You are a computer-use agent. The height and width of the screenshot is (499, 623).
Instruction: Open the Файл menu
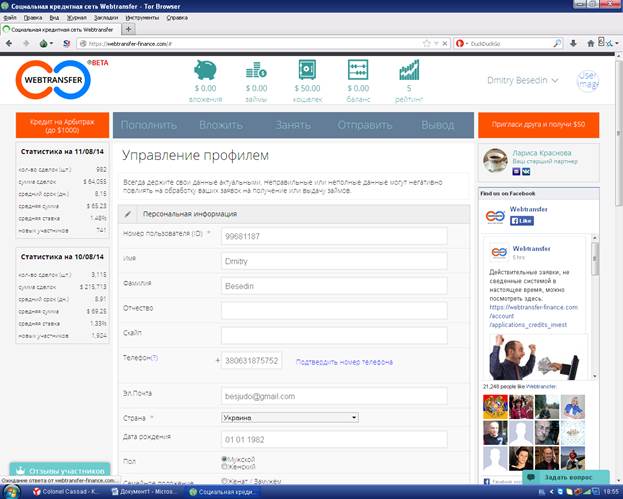[10, 18]
